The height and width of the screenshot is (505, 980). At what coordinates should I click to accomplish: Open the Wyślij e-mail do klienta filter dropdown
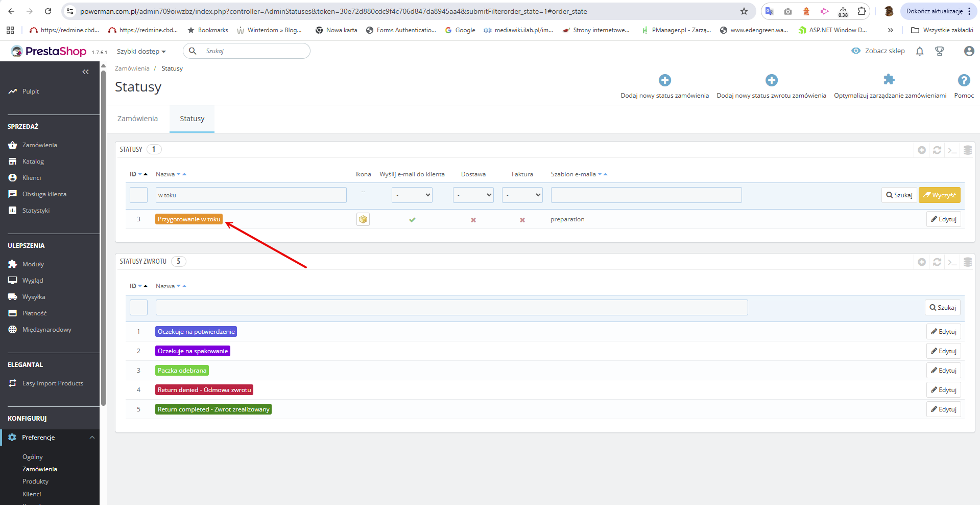pos(412,195)
